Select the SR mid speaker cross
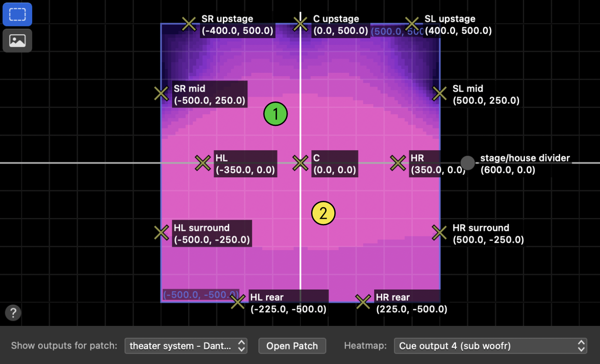 (161, 93)
